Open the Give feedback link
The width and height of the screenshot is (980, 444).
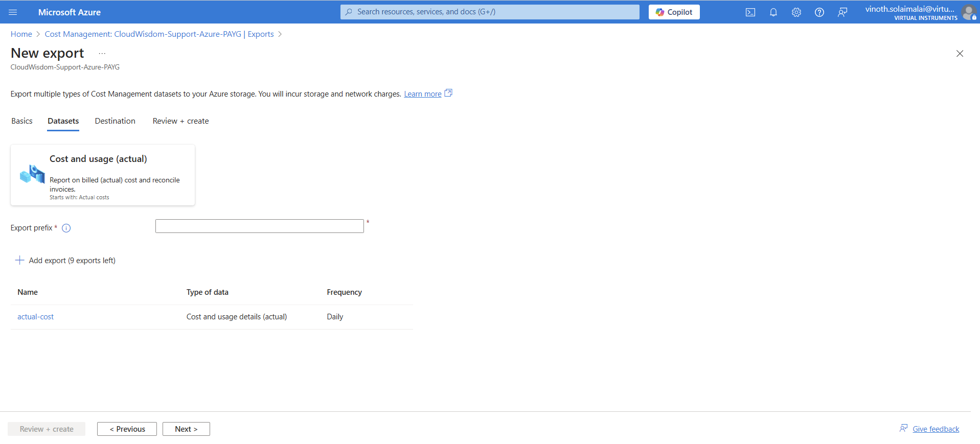pos(936,429)
